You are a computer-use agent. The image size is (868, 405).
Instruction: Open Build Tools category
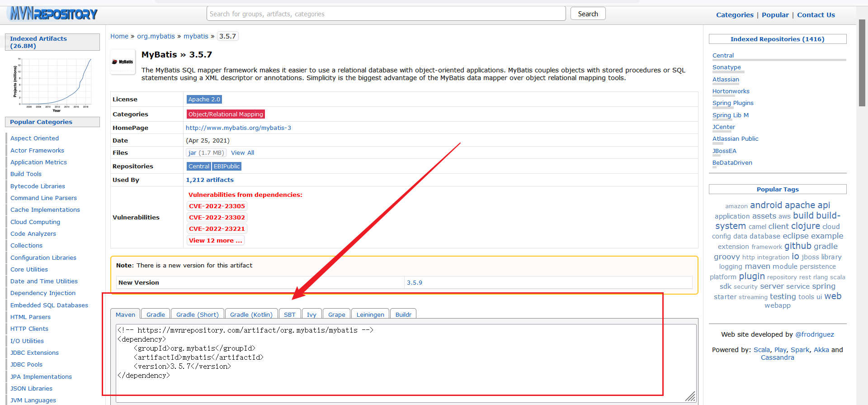[x=26, y=174]
